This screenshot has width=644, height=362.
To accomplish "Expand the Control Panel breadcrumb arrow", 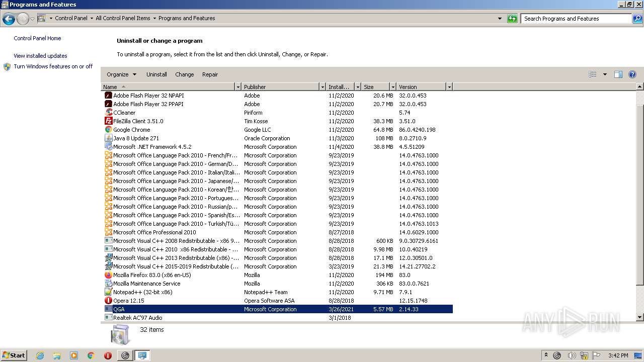I will tap(92, 18).
